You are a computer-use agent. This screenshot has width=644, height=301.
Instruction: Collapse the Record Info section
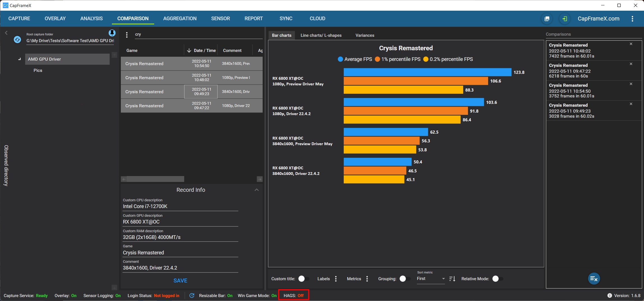tap(257, 190)
